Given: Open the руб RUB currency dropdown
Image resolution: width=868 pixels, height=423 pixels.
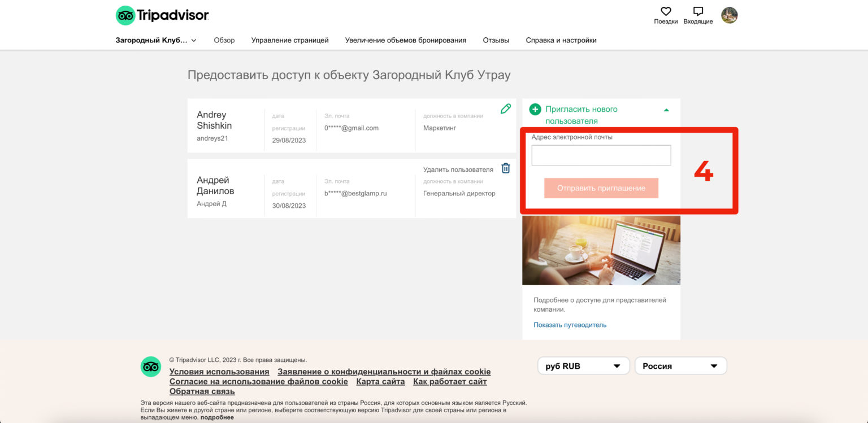Looking at the screenshot, I should [584, 366].
